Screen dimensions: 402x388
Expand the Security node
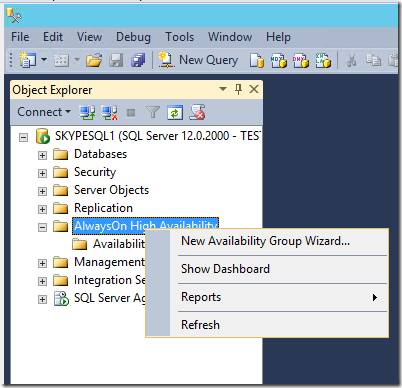click(42, 173)
